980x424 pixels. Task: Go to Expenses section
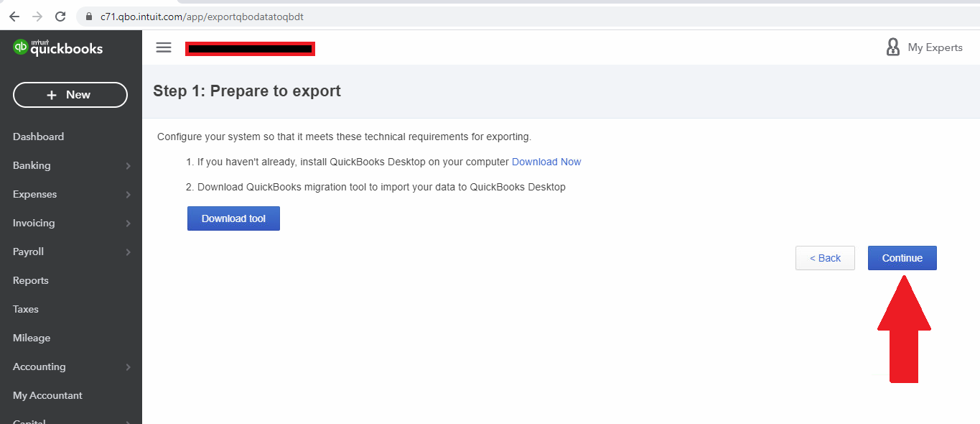tap(34, 194)
